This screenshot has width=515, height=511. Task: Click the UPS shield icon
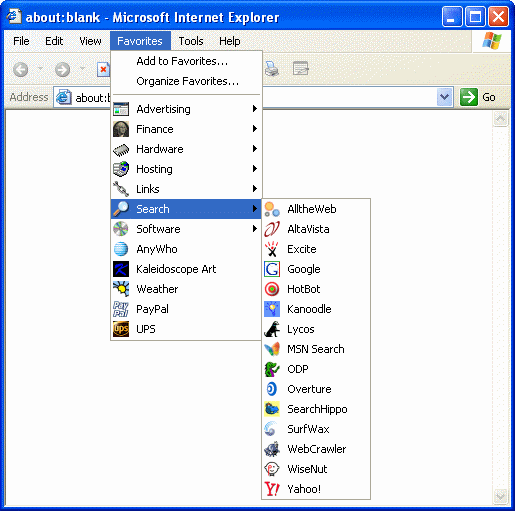(121, 329)
